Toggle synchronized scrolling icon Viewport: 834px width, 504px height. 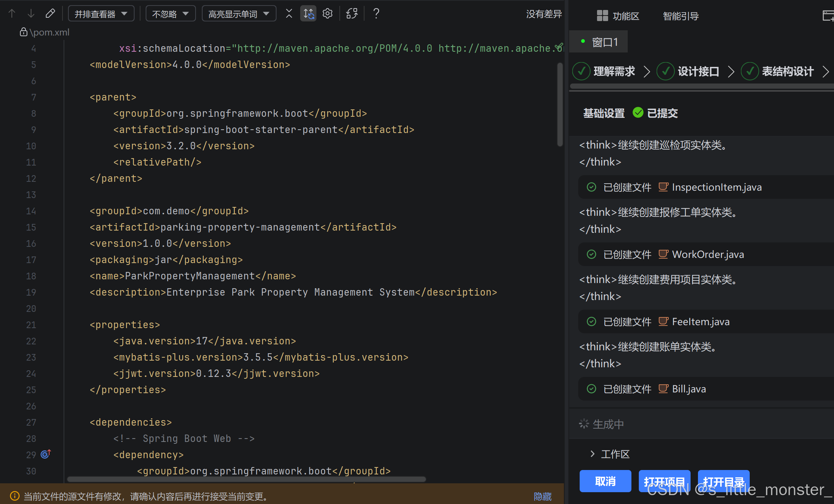pos(308,14)
